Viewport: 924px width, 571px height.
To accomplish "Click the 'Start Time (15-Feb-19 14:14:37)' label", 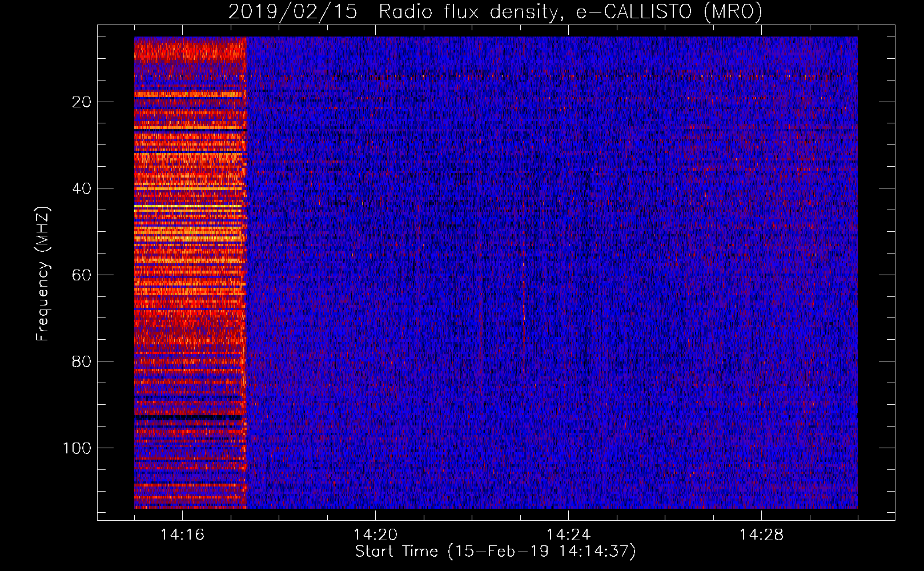I will [495, 552].
